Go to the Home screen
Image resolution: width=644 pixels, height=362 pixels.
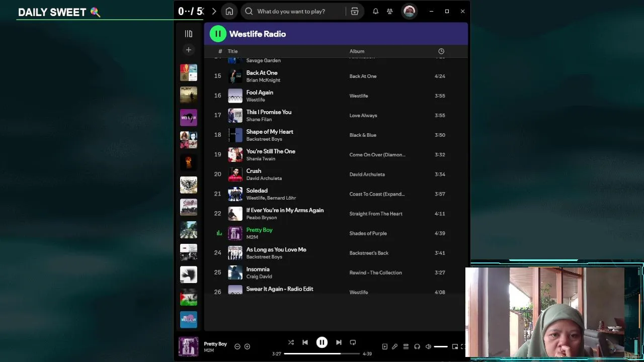pyautogui.click(x=229, y=11)
